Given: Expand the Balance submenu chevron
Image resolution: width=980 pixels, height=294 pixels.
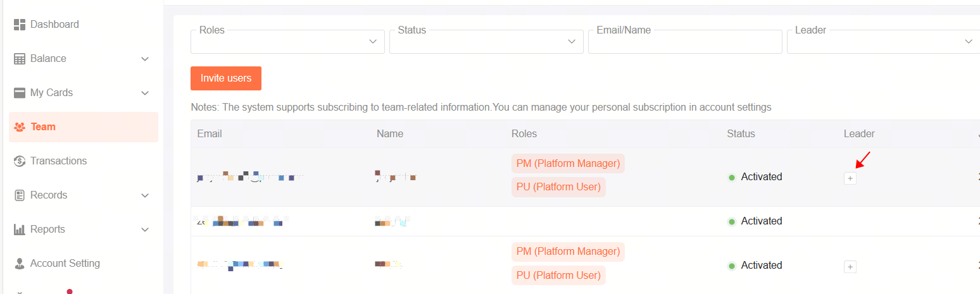Looking at the screenshot, I should click(145, 59).
